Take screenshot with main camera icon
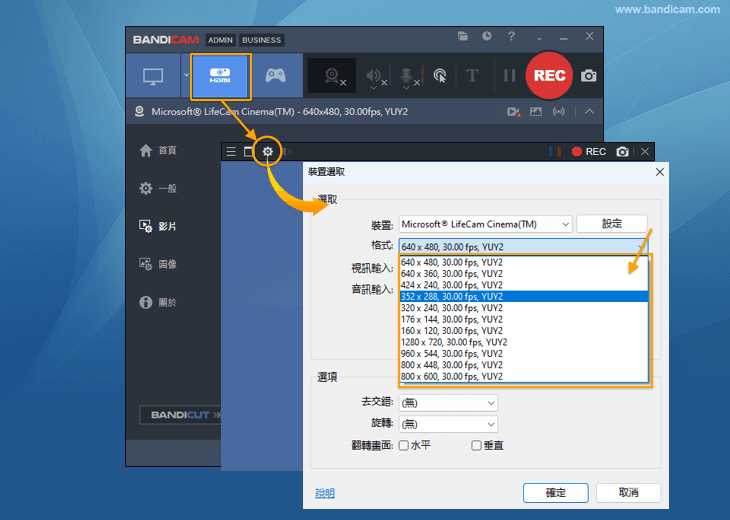This screenshot has height=520, width=730. point(588,75)
